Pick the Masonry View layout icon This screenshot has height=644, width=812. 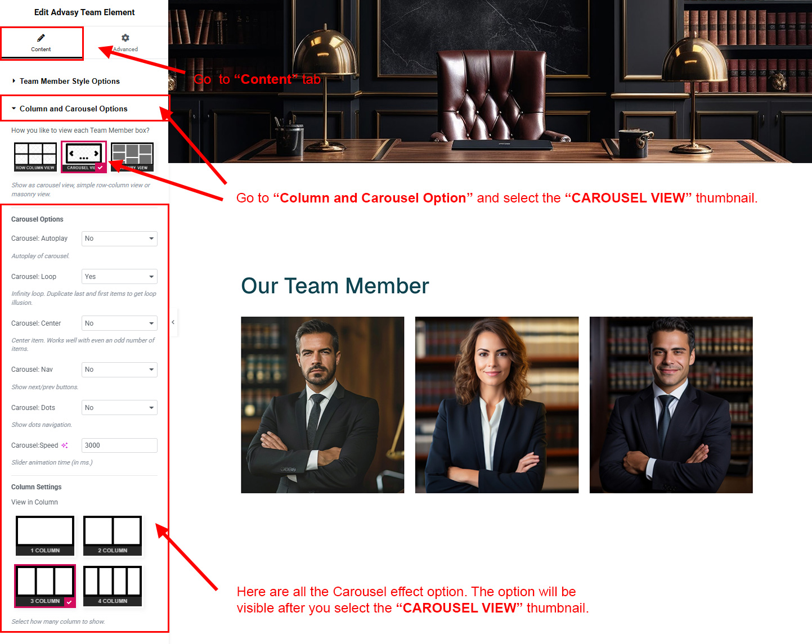pyautogui.click(x=132, y=157)
